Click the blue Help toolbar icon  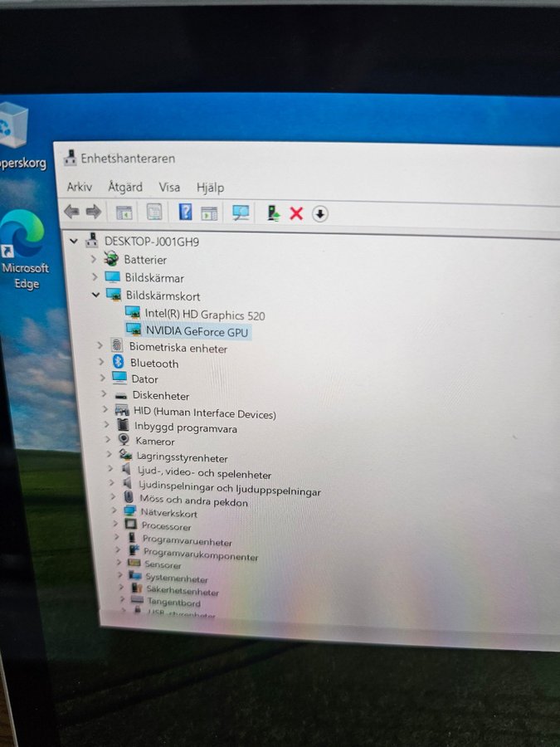[185, 212]
